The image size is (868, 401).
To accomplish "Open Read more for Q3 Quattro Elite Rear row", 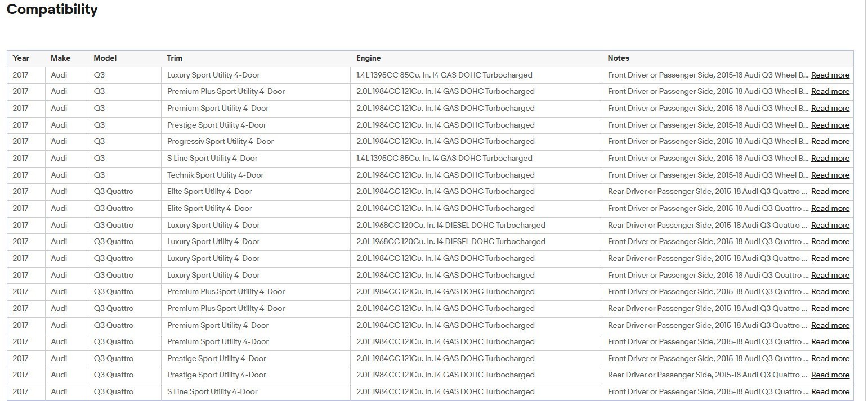I will point(830,191).
